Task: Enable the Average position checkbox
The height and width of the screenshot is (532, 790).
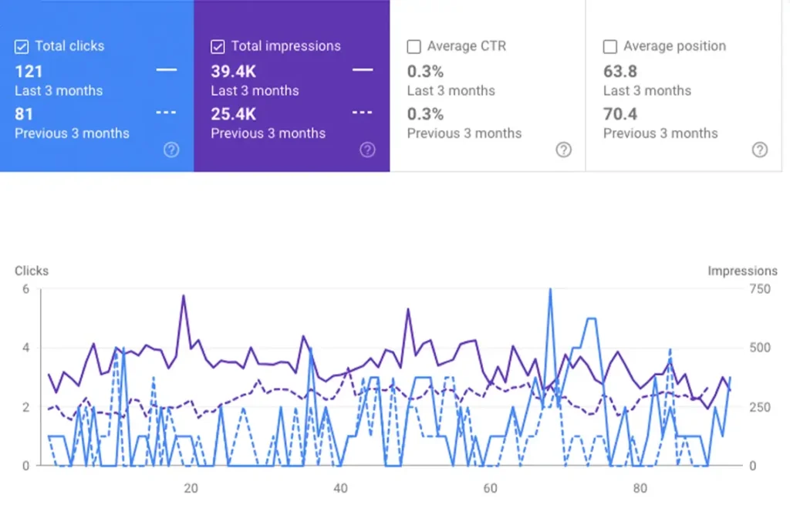Action: 610,46
